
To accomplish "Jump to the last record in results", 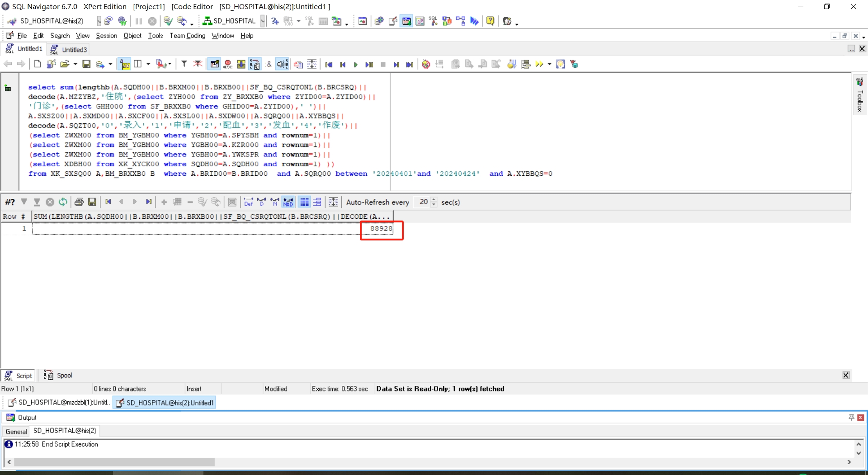I will (148, 202).
